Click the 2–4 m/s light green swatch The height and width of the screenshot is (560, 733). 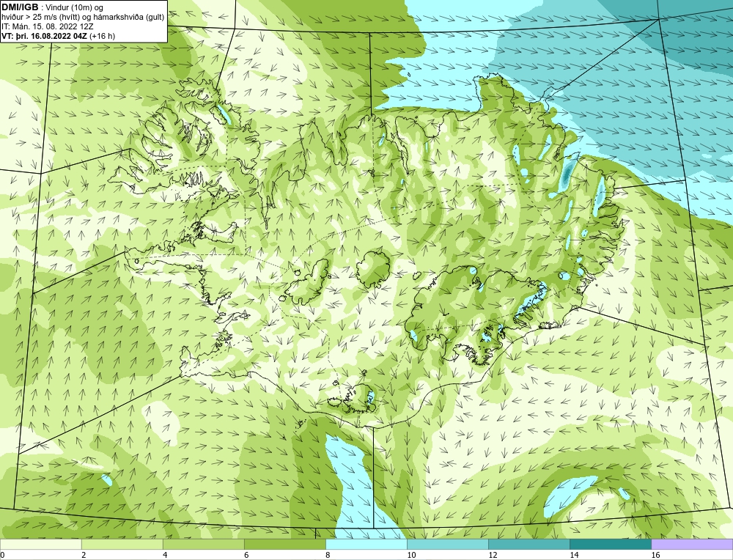pyautogui.click(x=122, y=544)
